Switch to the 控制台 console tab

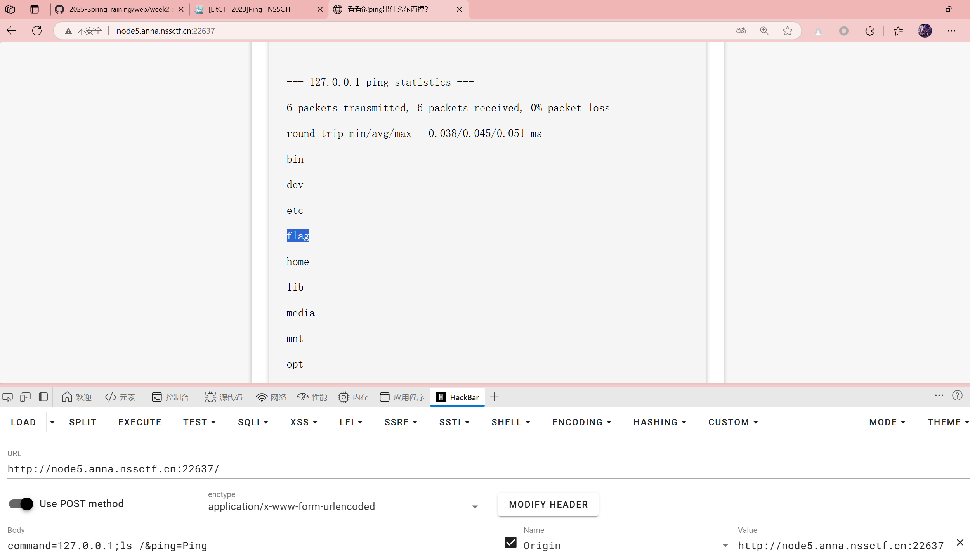tap(170, 397)
